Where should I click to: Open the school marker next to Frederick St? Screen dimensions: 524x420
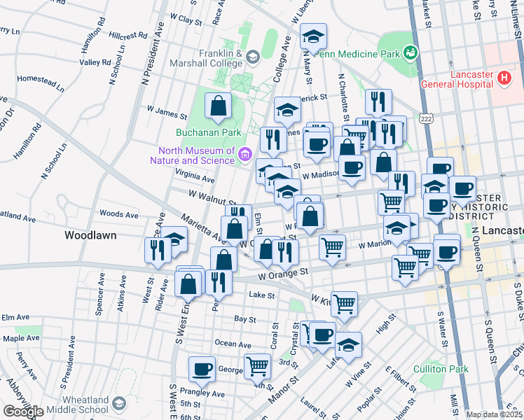coord(287,111)
